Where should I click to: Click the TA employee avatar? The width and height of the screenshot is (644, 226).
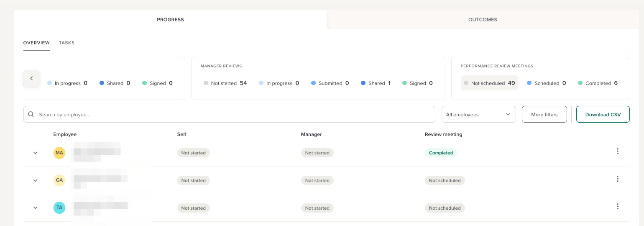point(59,208)
